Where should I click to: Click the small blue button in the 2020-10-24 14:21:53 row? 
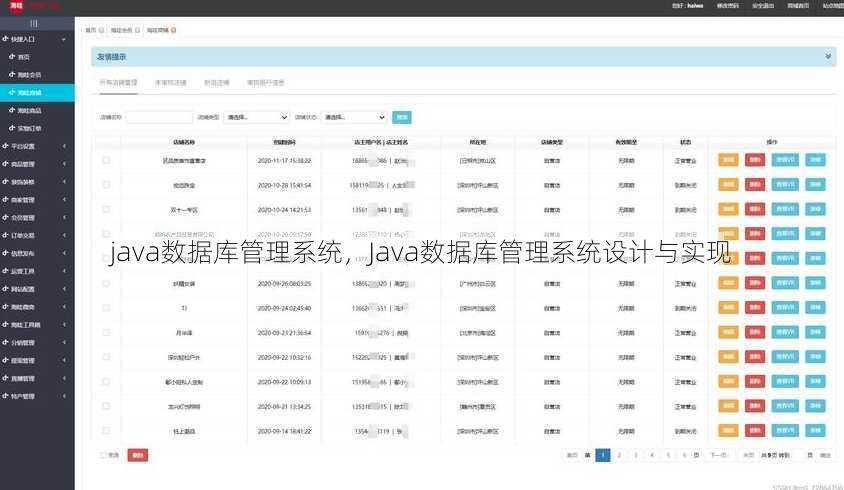[815, 209]
